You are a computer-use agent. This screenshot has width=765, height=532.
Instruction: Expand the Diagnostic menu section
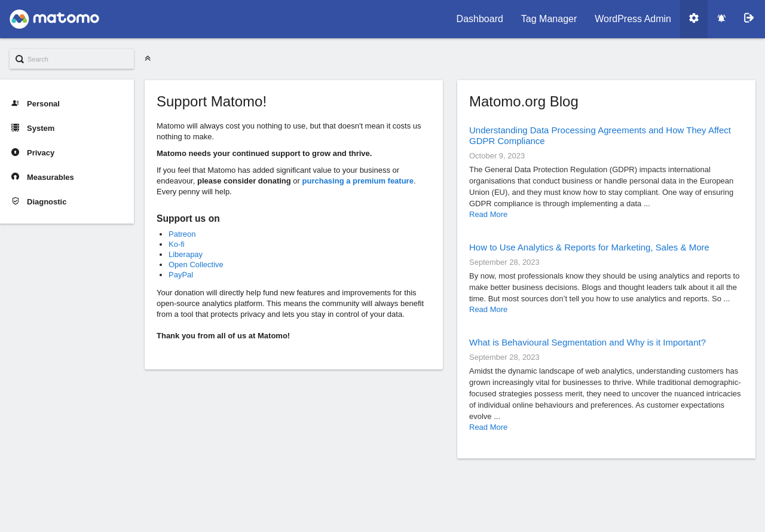(x=47, y=201)
